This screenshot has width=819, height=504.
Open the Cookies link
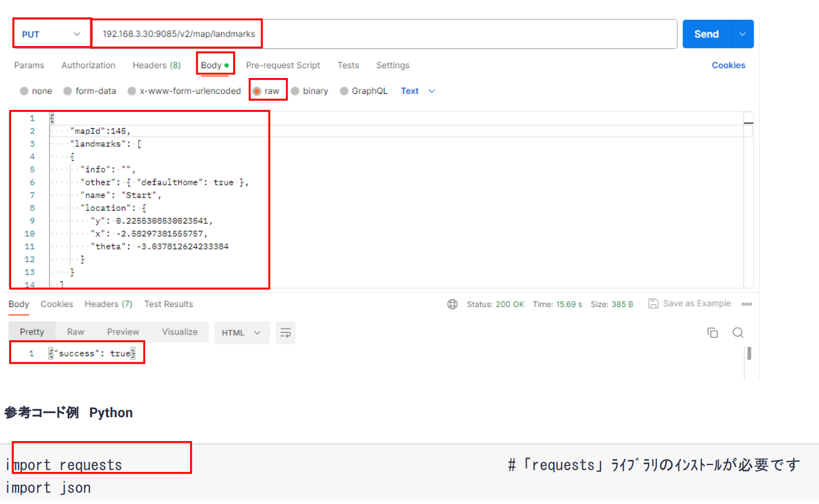pos(728,65)
